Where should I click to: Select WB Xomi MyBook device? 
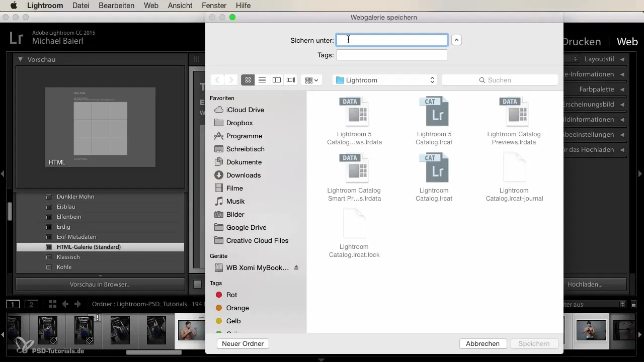tap(252, 267)
